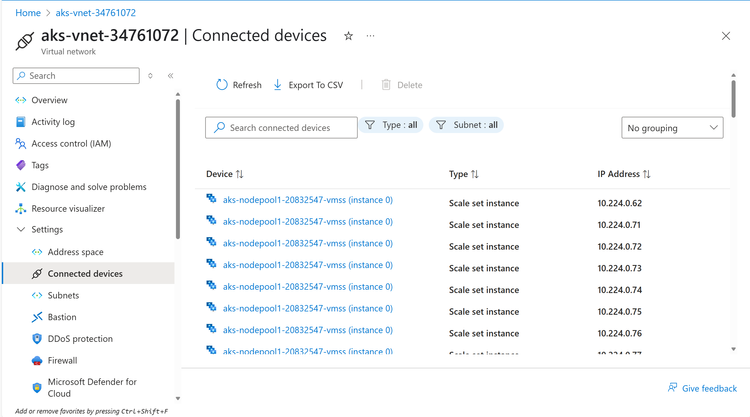750x417 pixels.
Task: Open the device with IP 10.224.0.62
Action: [307, 200]
